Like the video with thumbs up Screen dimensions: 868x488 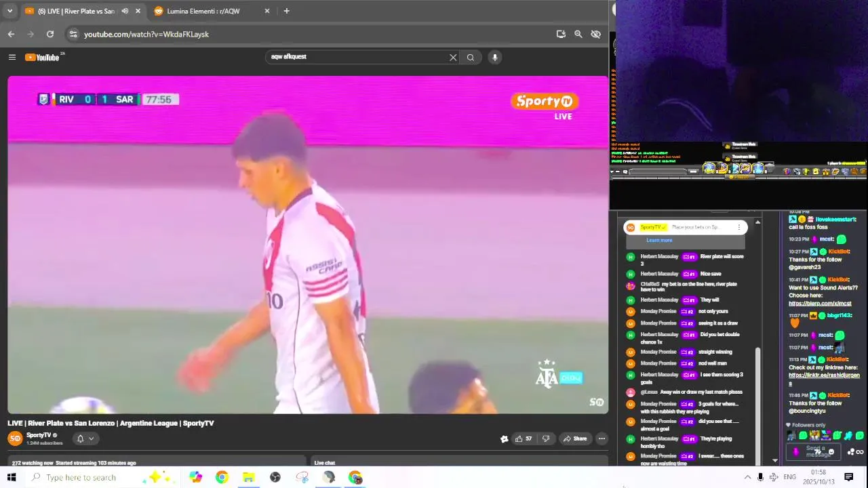point(523,439)
